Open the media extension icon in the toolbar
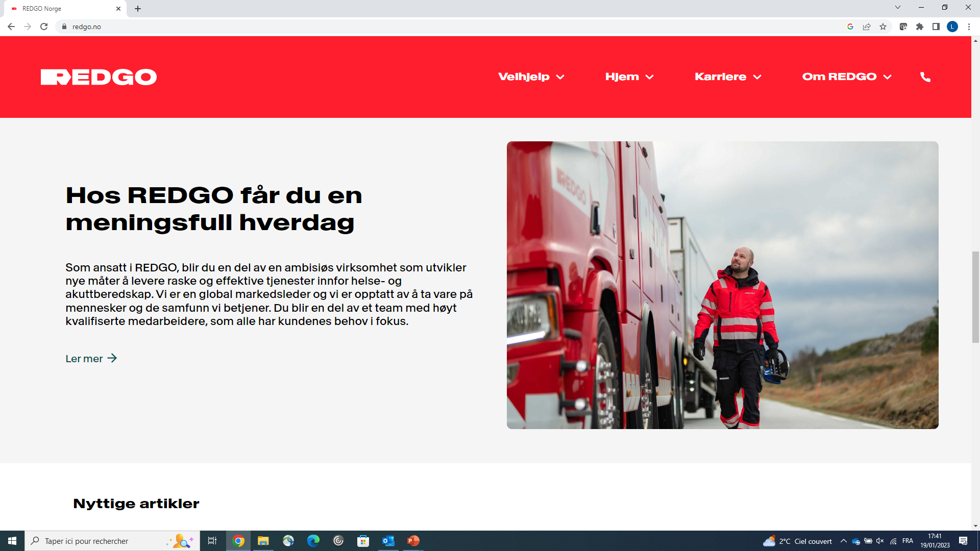This screenshot has width=980, height=551. (x=903, y=27)
